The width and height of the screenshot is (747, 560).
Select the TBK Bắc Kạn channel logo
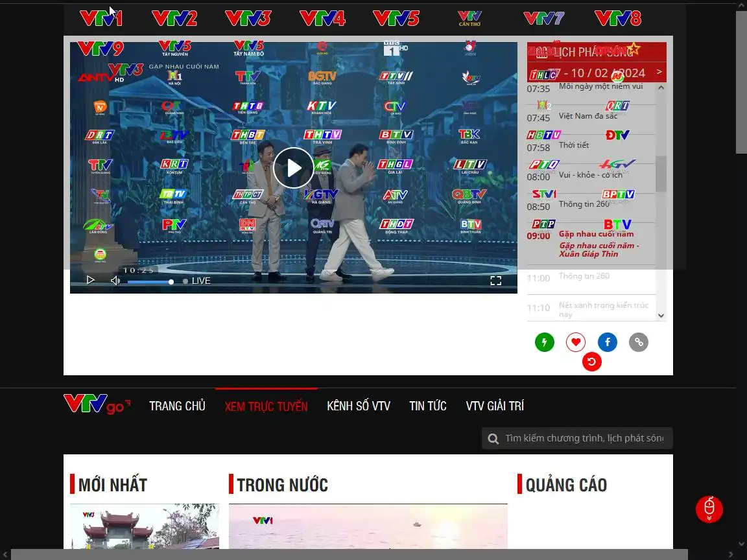(x=469, y=136)
